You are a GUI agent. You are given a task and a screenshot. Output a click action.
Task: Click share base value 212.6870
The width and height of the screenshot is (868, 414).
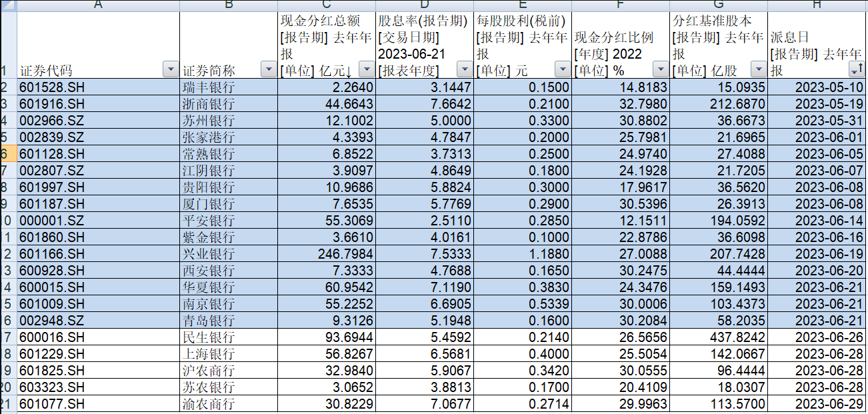(x=719, y=103)
